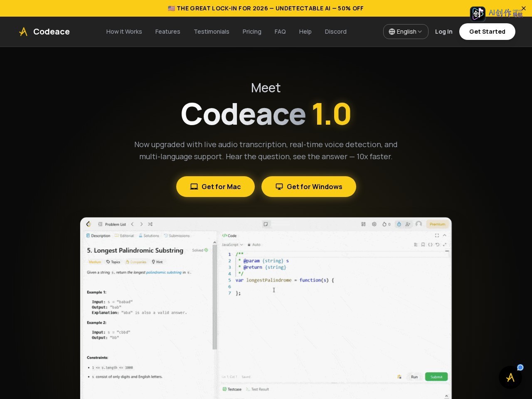Click the green Submit button in demo

[436, 377]
